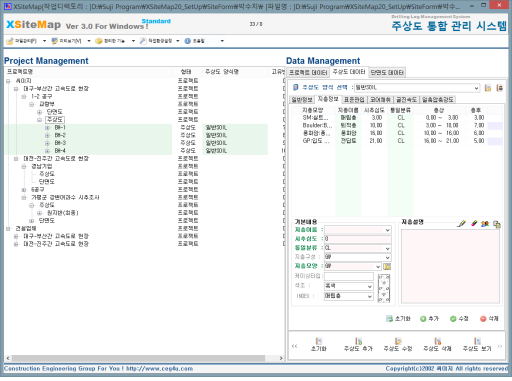512x381 pixels.
Task: Select the SM layer row in strata table
Action: click(397, 118)
